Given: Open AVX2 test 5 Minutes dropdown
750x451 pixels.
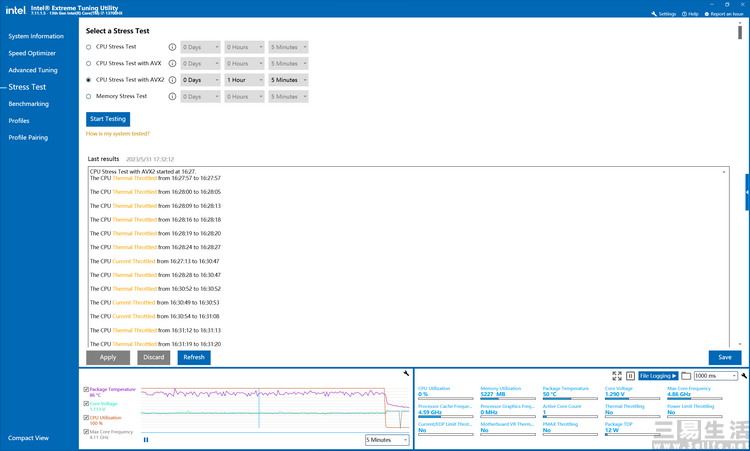Looking at the screenshot, I should [x=288, y=80].
